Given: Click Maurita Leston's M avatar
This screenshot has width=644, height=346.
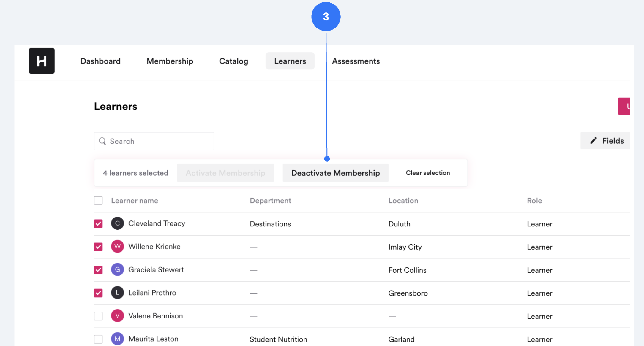Looking at the screenshot, I should (117, 339).
